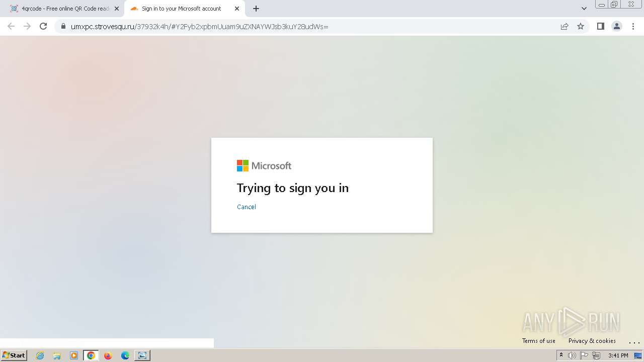Click the padlock site info icon
Viewport: 644px width, 362px height.
[x=63, y=27]
